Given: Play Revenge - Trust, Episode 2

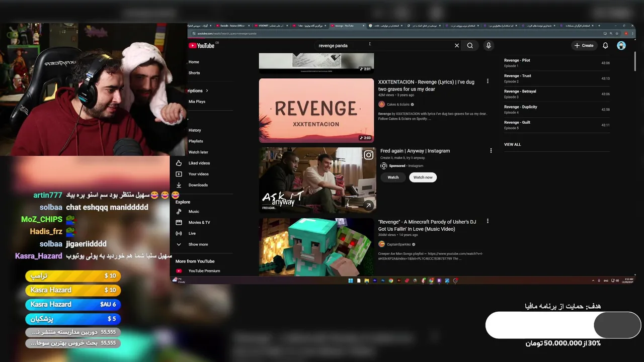Looking at the screenshot, I should [557, 78].
